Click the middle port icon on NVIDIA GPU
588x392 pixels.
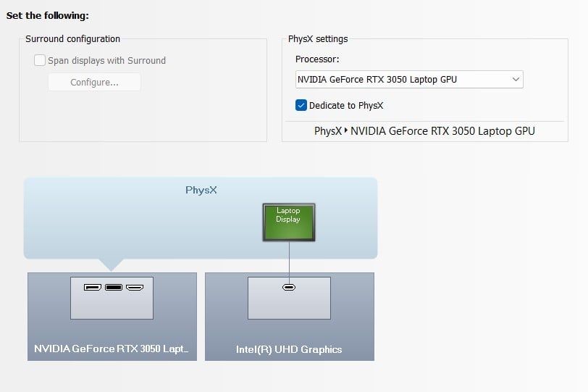pyautogui.click(x=114, y=288)
